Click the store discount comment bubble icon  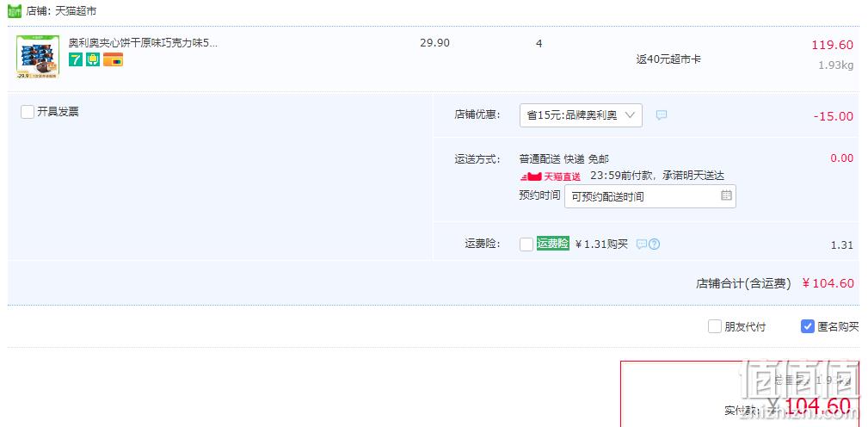coord(661,115)
